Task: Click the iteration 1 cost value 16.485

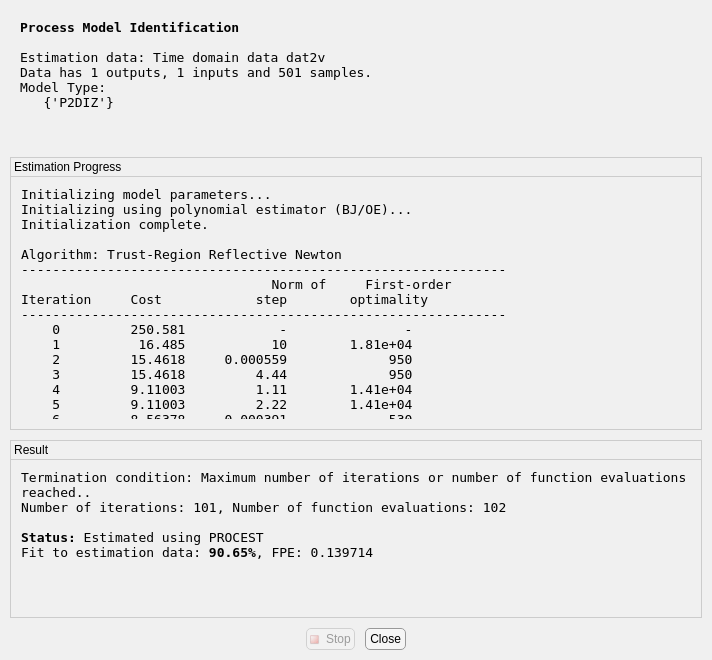Action: (x=161, y=344)
